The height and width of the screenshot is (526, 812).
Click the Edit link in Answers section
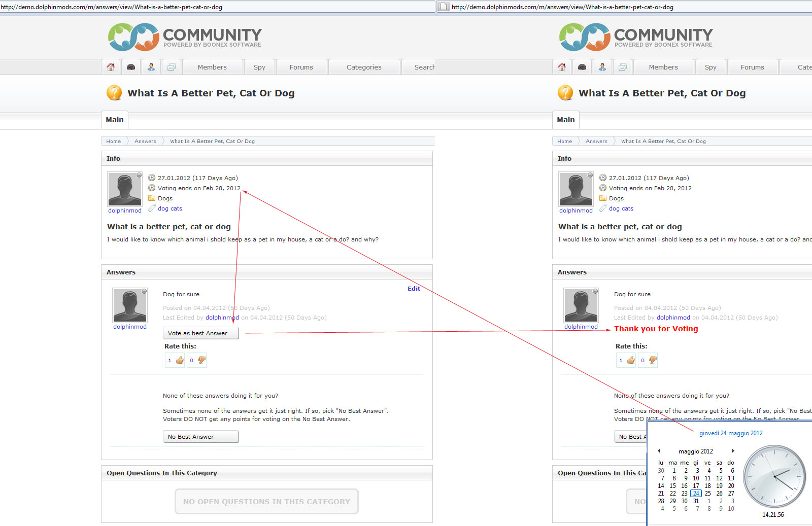[x=414, y=289]
